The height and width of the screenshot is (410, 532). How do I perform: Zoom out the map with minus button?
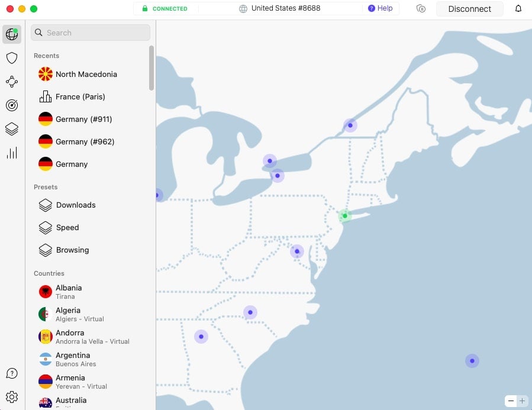coord(511,401)
